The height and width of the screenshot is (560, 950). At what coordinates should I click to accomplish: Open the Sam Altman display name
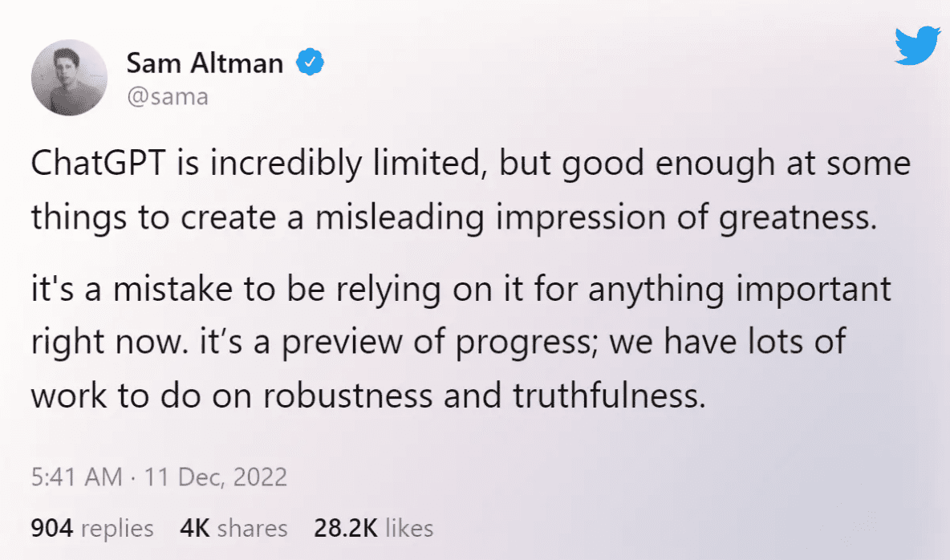[x=205, y=63]
